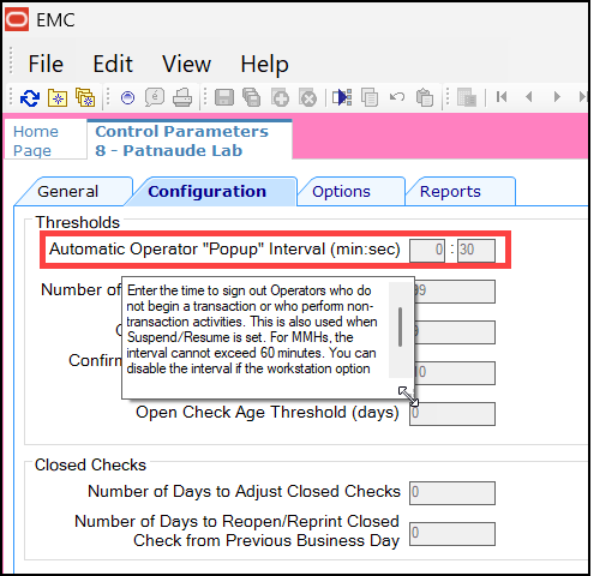This screenshot has height=576, width=591.
Task: Click the printer icon in toolbar
Action: click(182, 98)
